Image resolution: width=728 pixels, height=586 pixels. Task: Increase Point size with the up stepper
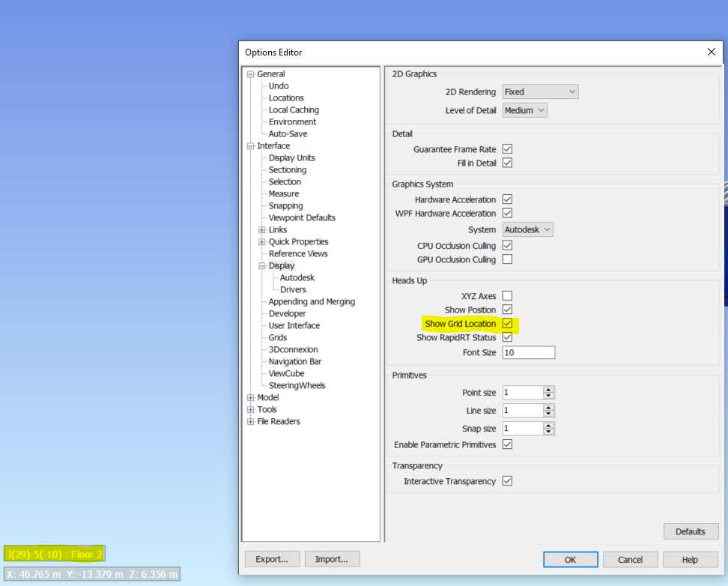pyautogui.click(x=547, y=389)
